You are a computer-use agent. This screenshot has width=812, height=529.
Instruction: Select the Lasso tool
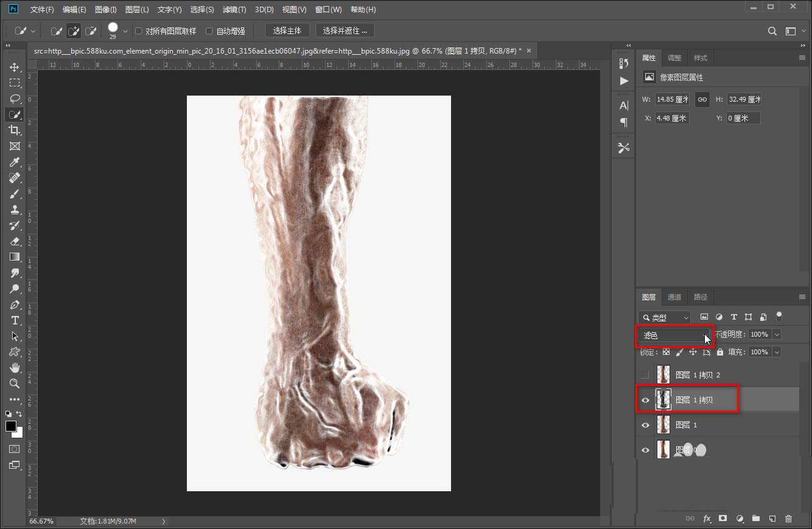click(x=15, y=99)
